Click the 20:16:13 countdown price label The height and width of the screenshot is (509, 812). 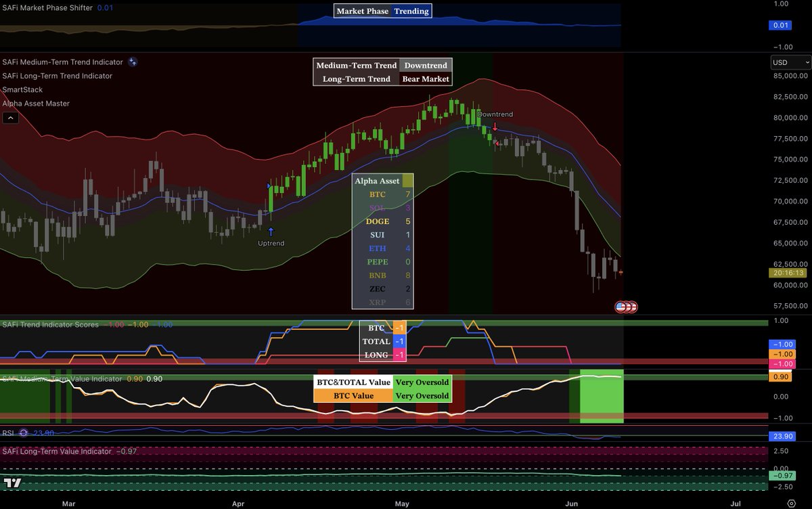point(786,273)
